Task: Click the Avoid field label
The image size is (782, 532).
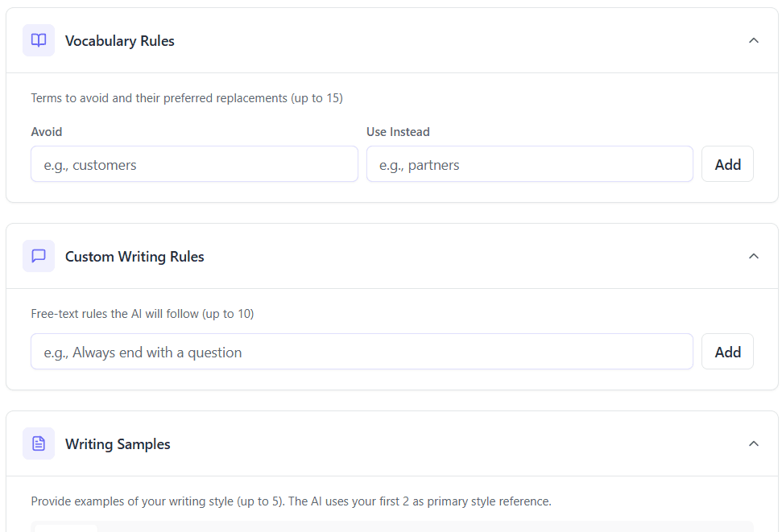Action: point(47,132)
